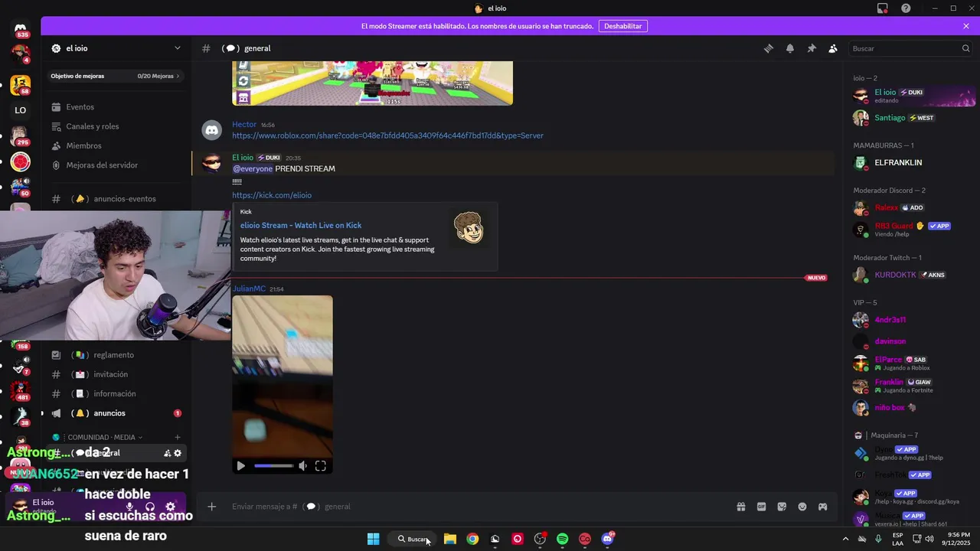Show hidden system tray icons chevron
This screenshot has width=980, height=551.
[844, 539]
